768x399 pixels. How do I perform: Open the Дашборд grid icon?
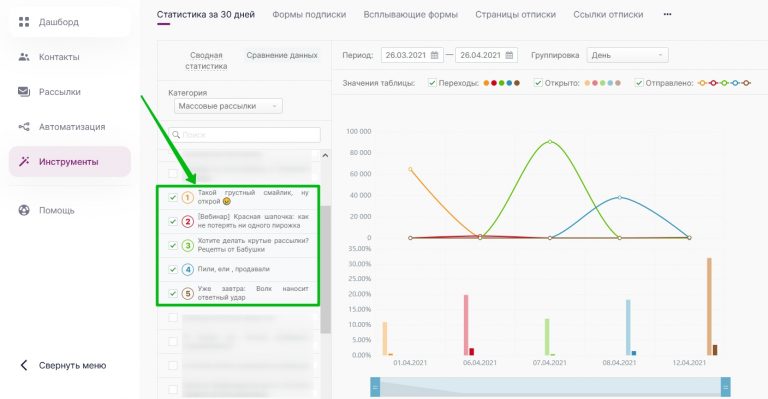click(24, 22)
